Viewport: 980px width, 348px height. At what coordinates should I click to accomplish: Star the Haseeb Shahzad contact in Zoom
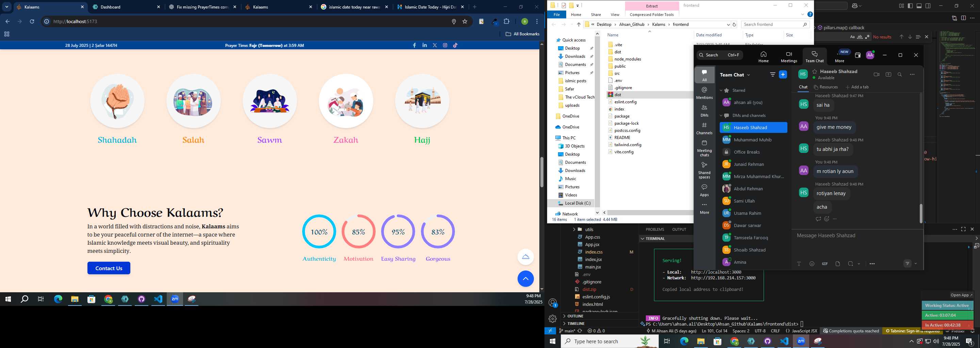coord(815,71)
